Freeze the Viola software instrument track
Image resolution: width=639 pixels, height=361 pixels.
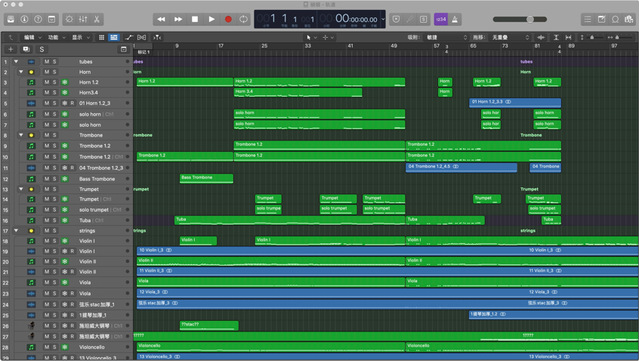[64, 282]
